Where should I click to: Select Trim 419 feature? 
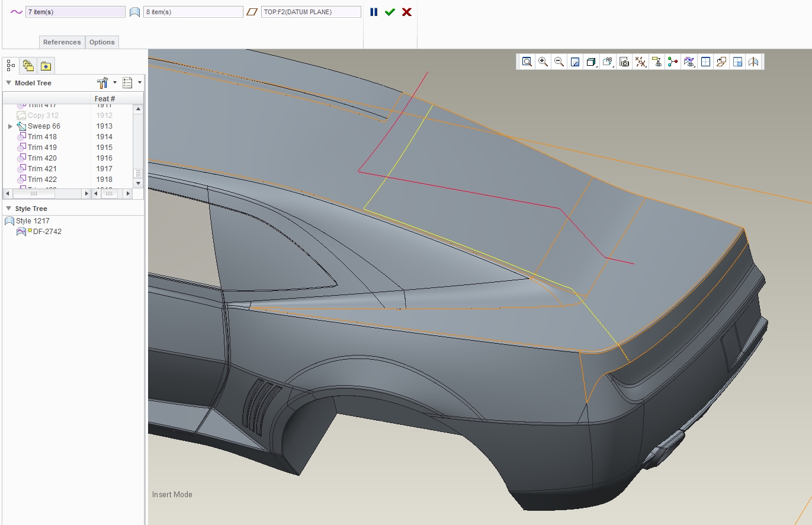tap(42, 148)
